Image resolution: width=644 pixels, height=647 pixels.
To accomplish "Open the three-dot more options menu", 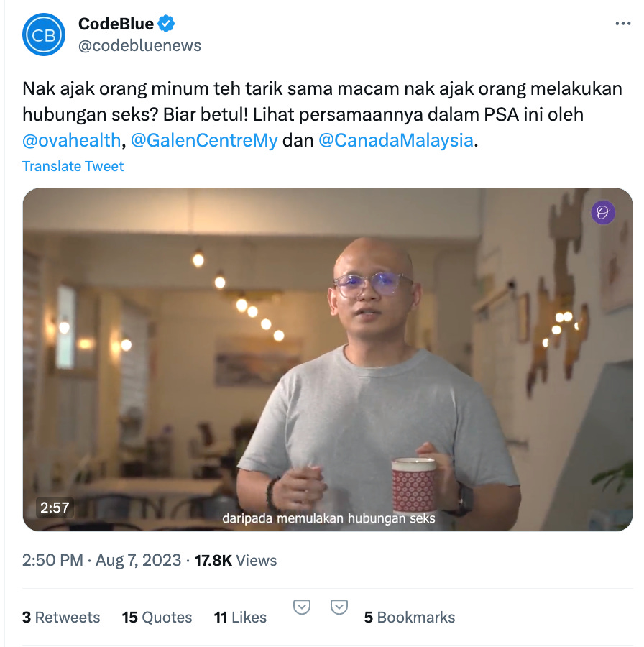I will point(622,24).
